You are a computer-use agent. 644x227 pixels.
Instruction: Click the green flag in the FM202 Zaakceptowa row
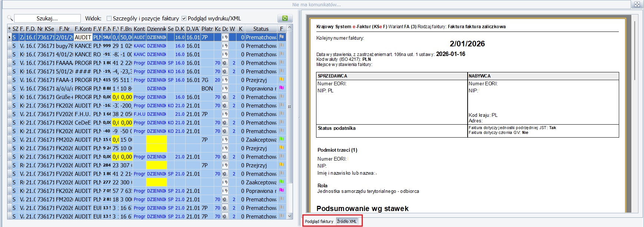(x=282, y=139)
